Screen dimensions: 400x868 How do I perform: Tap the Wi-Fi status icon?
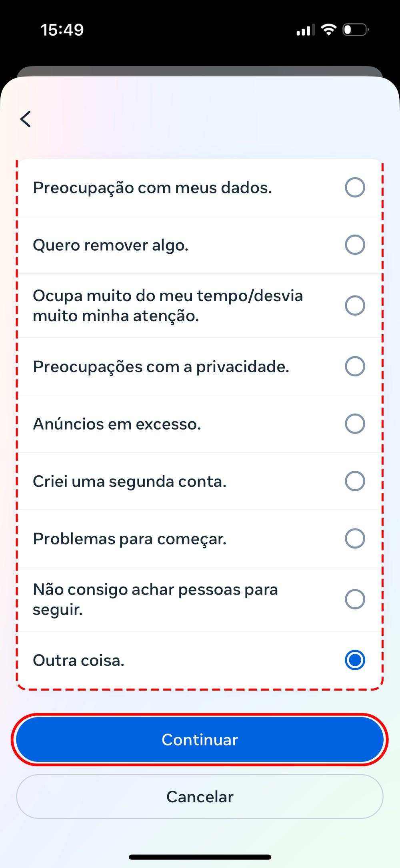click(x=328, y=30)
